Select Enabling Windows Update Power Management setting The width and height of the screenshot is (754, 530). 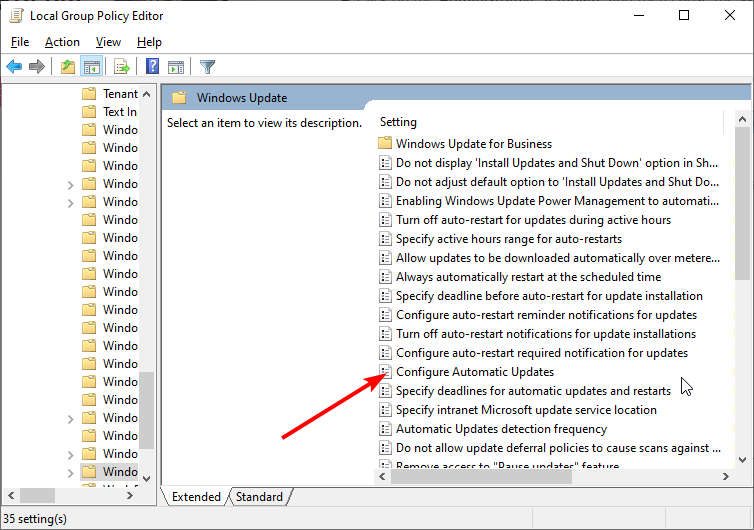557,201
